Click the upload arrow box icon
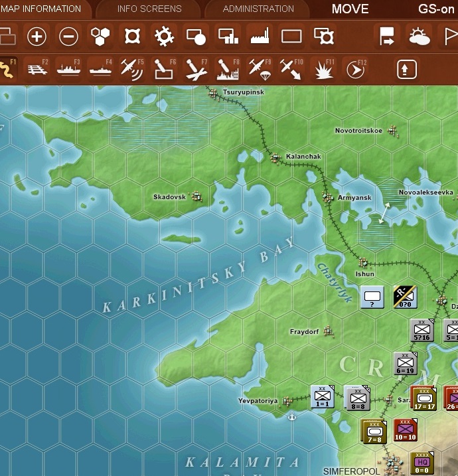This screenshot has height=476, width=458. click(x=407, y=70)
